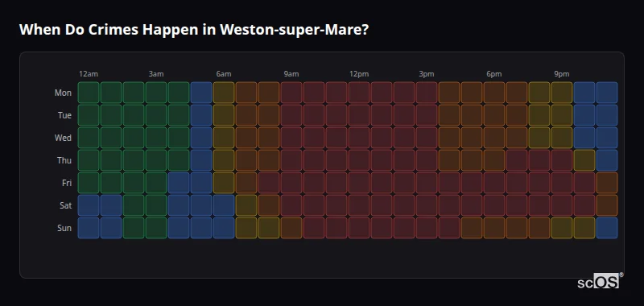This screenshot has height=306, width=644.
Task: Select the Sunday 12pm red cell
Action: coord(359,228)
